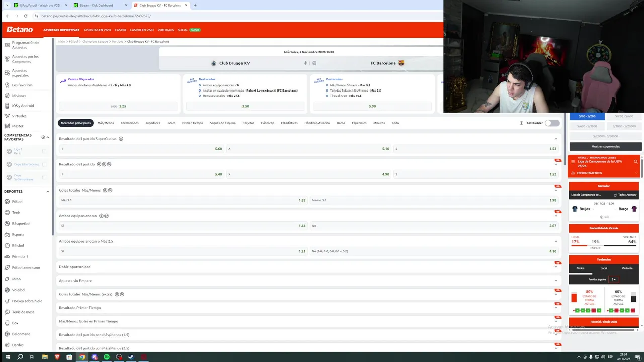
Task: Open Apuestas en Vivo in top menu
Action: [97, 30]
